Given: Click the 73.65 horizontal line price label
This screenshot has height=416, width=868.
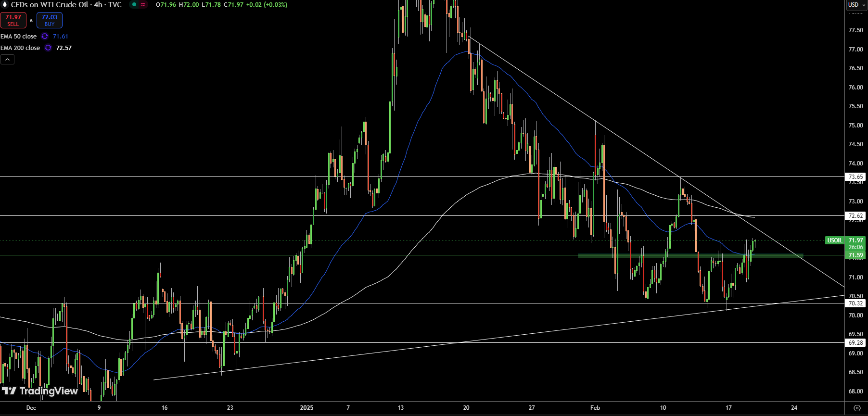Looking at the screenshot, I should pos(855,177).
